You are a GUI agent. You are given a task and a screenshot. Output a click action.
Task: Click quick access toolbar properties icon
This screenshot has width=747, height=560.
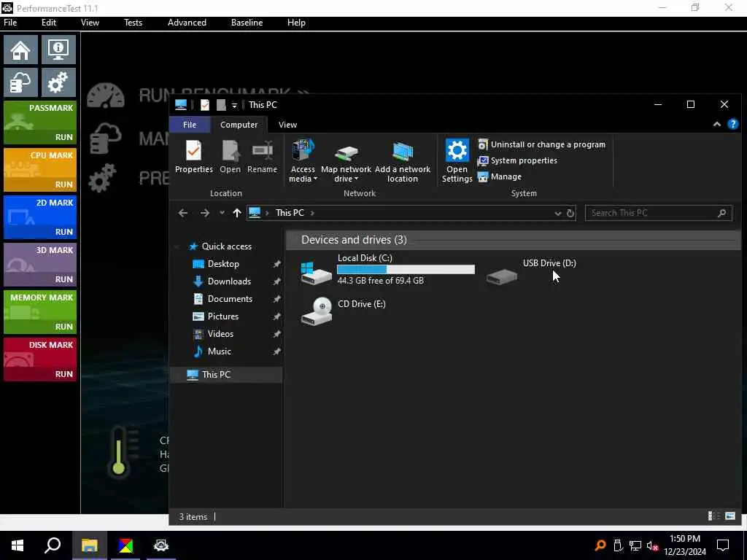coord(205,105)
